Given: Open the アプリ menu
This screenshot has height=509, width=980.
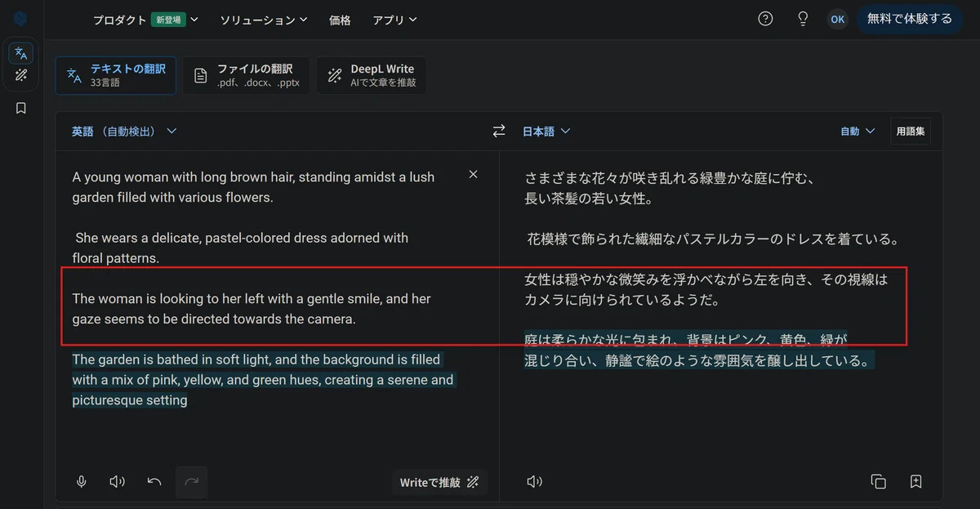Looking at the screenshot, I should coord(394,20).
